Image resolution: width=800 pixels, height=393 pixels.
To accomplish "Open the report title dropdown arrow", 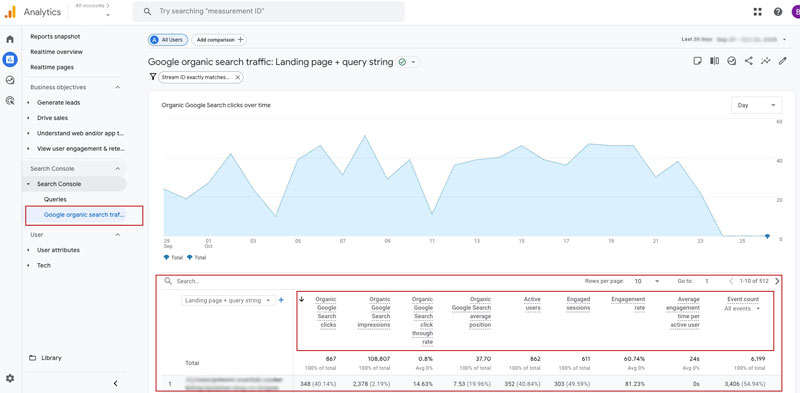I will (413, 62).
